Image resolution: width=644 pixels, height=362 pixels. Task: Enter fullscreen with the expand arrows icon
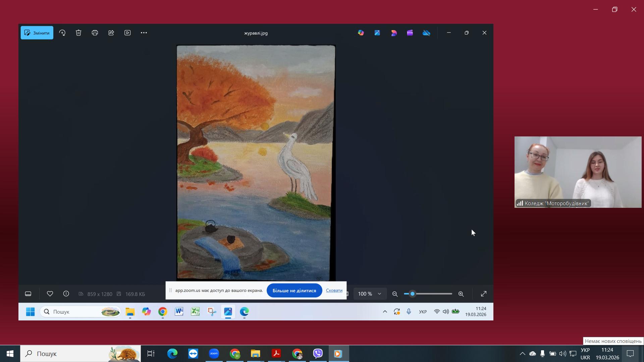point(484,294)
